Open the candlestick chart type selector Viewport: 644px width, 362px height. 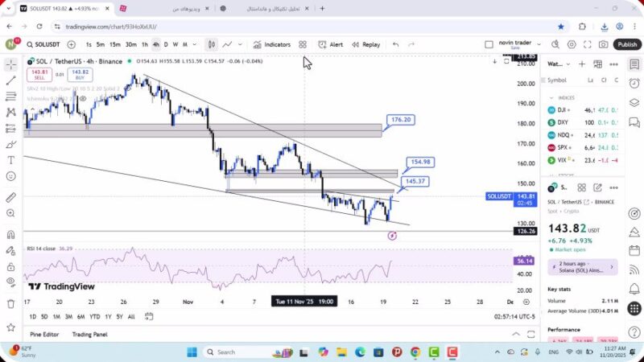tap(211, 45)
